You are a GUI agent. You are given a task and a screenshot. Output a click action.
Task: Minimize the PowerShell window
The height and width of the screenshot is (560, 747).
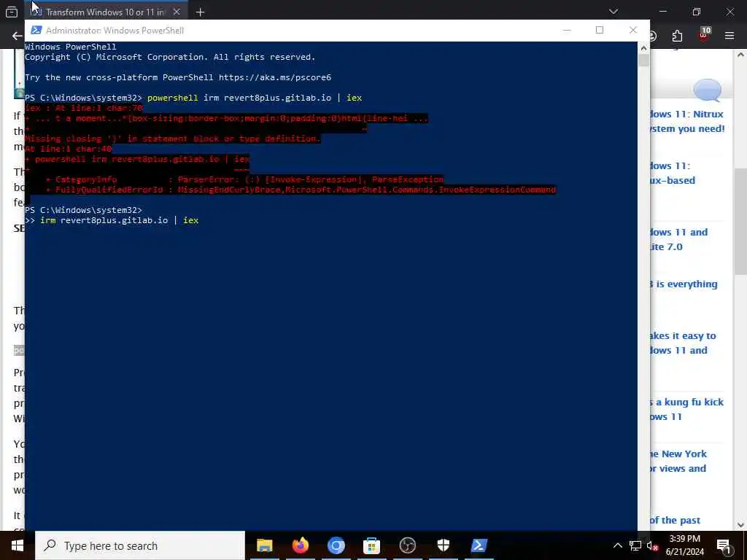(567, 30)
